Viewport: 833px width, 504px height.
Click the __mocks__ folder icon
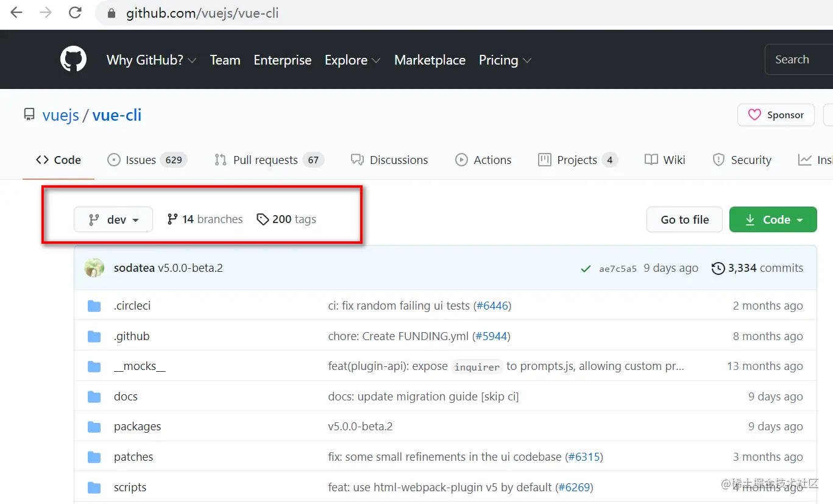(x=94, y=366)
